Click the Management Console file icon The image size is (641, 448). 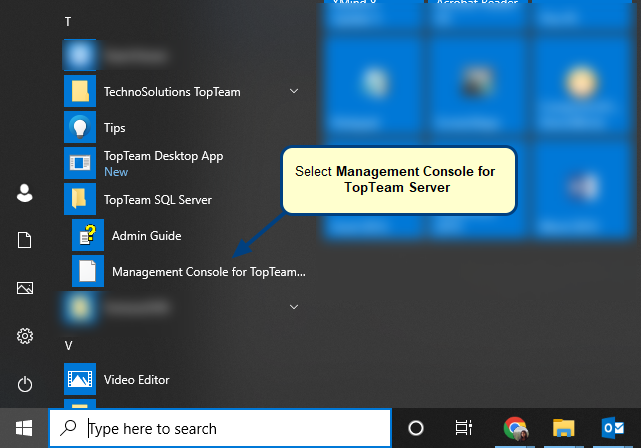point(88,271)
